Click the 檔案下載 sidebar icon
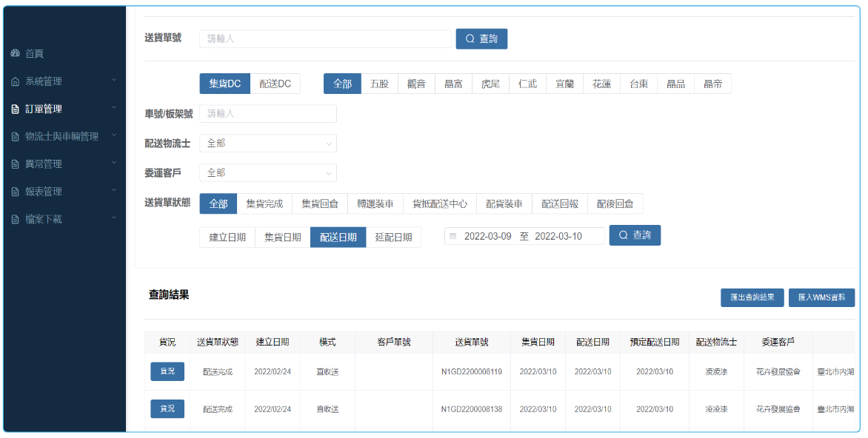 (15, 219)
